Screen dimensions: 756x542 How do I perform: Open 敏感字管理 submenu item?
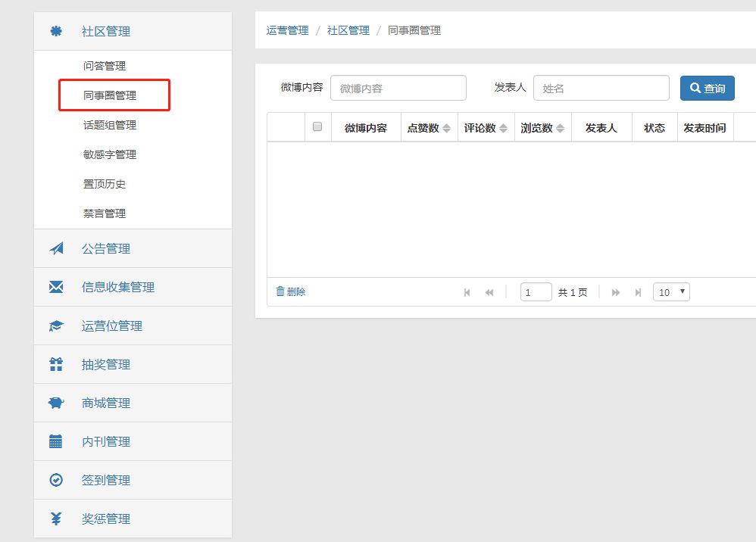tap(110, 154)
